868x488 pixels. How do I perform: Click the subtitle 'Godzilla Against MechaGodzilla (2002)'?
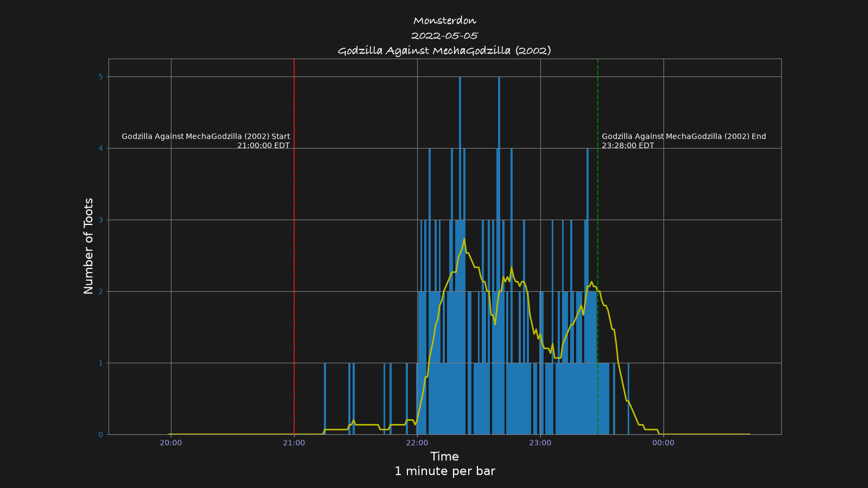[x=444, y=51]
